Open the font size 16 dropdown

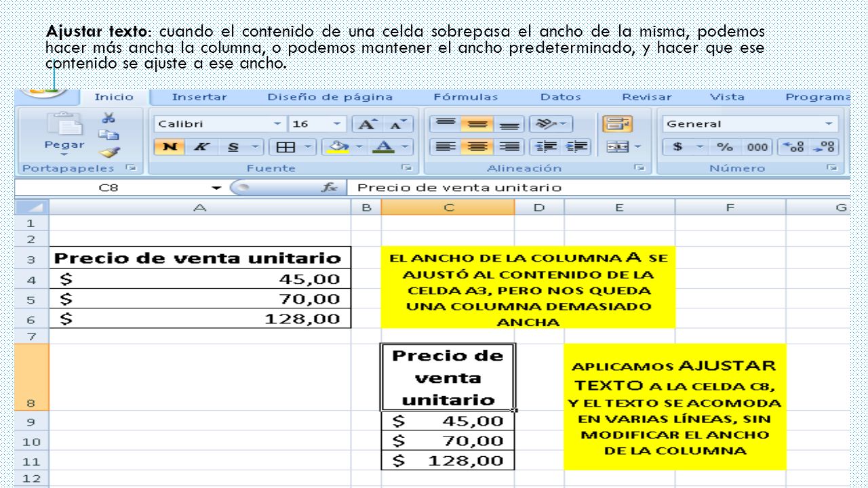pyautogui.click(x=337, y=124)
